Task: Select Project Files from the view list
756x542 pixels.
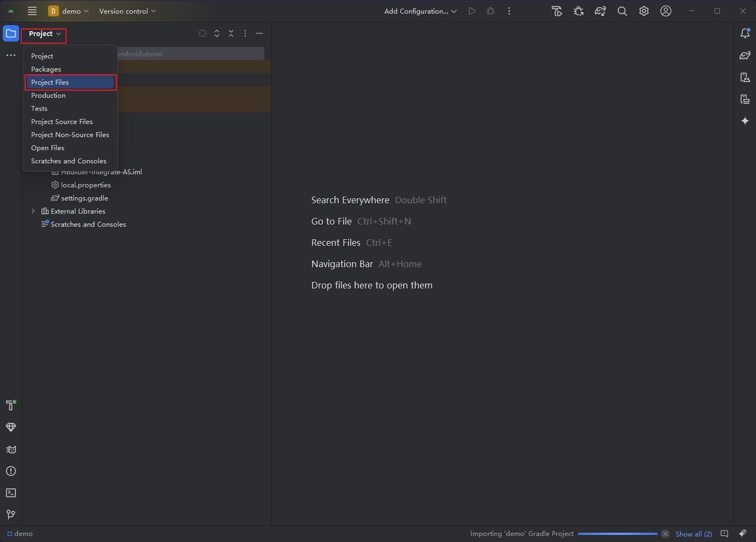Action: (x=50, y=83)
